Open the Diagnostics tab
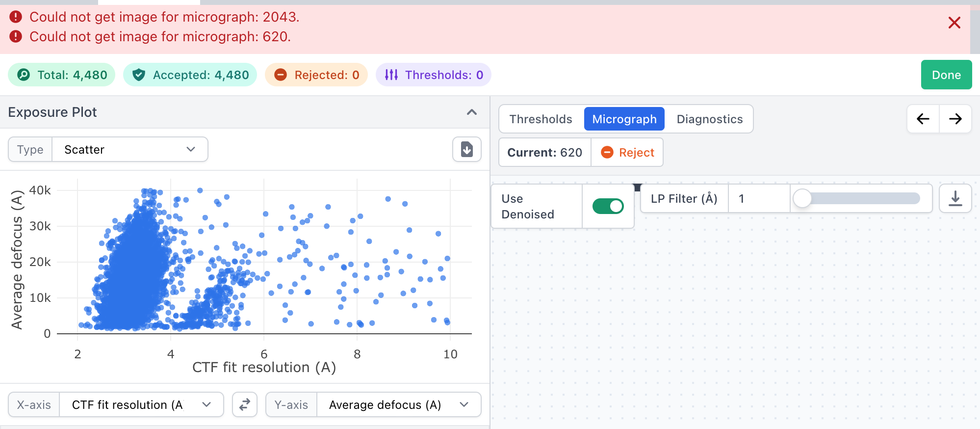980x429 pixels. tap(709, 119)
